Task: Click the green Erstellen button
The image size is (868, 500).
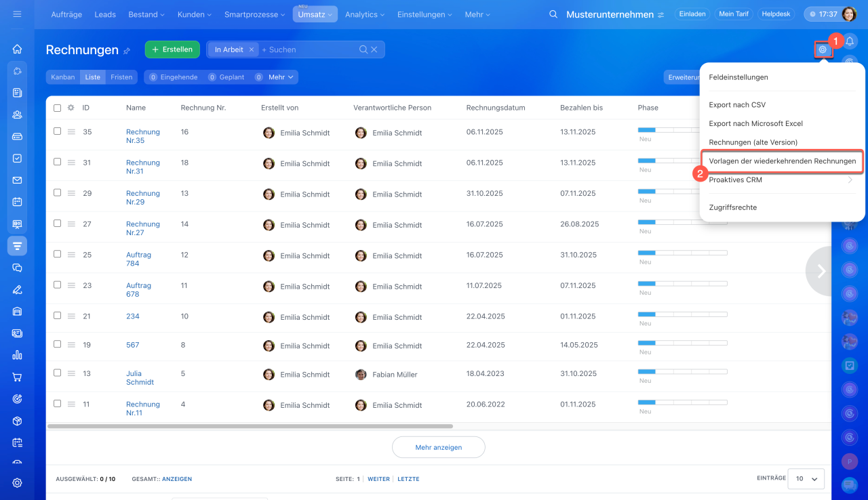Action: [172, 49]
